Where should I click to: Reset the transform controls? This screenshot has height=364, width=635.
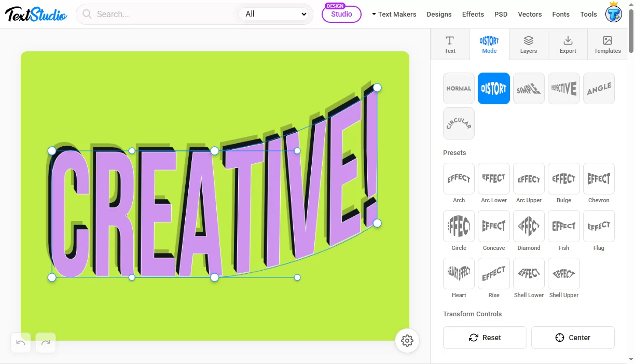485,338
